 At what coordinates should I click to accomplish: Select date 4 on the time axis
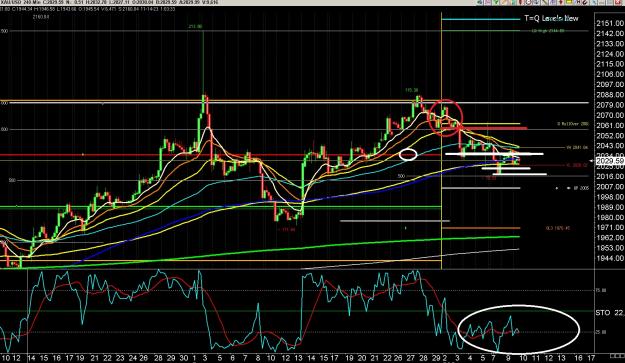click(470, 358)
